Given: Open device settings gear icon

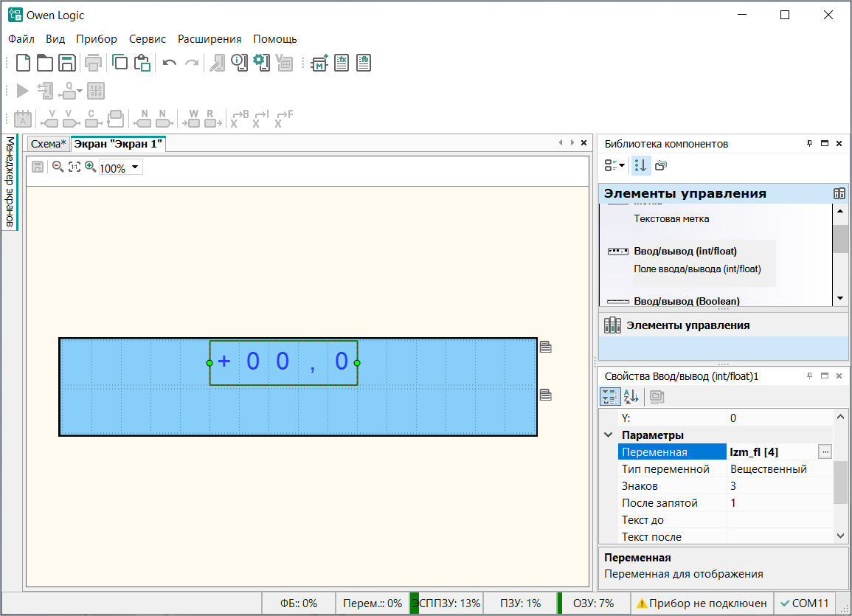Looking at the screenshot, I should (x=261, y=63).
